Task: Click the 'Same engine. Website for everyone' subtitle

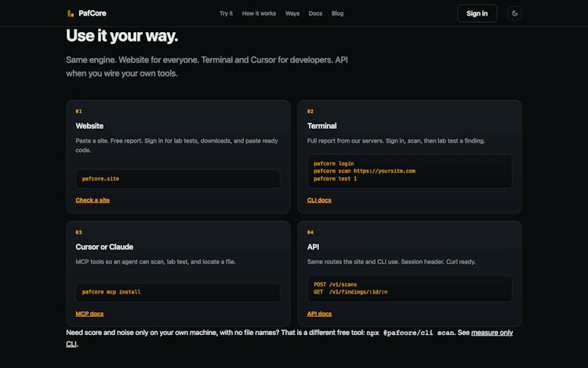Action: (x=207, y=67)
